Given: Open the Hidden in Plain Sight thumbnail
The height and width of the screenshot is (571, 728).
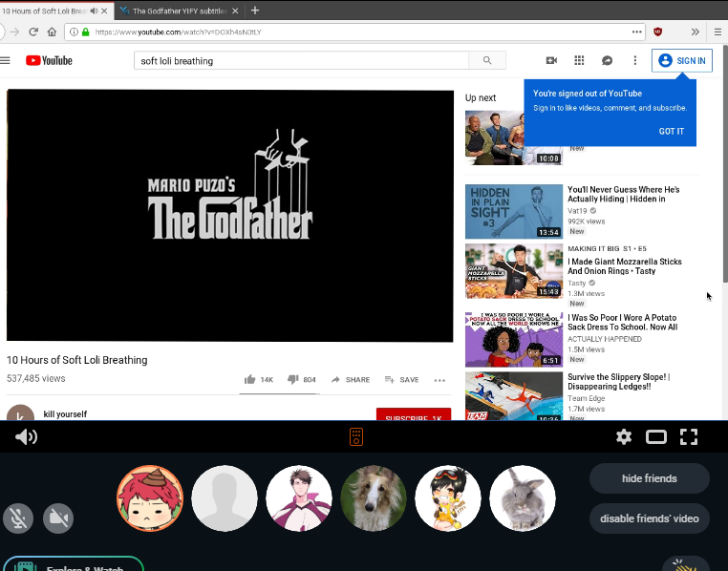Looking at the screenshot, I should [514, 212].
